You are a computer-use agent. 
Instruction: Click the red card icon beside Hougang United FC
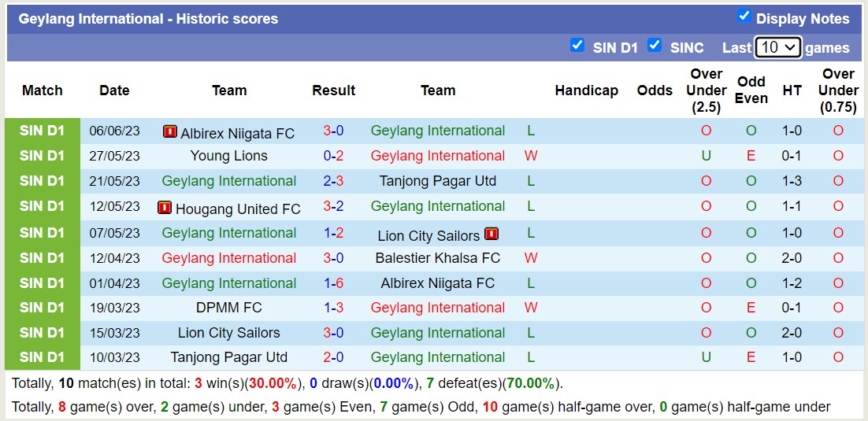click(165, 208)
